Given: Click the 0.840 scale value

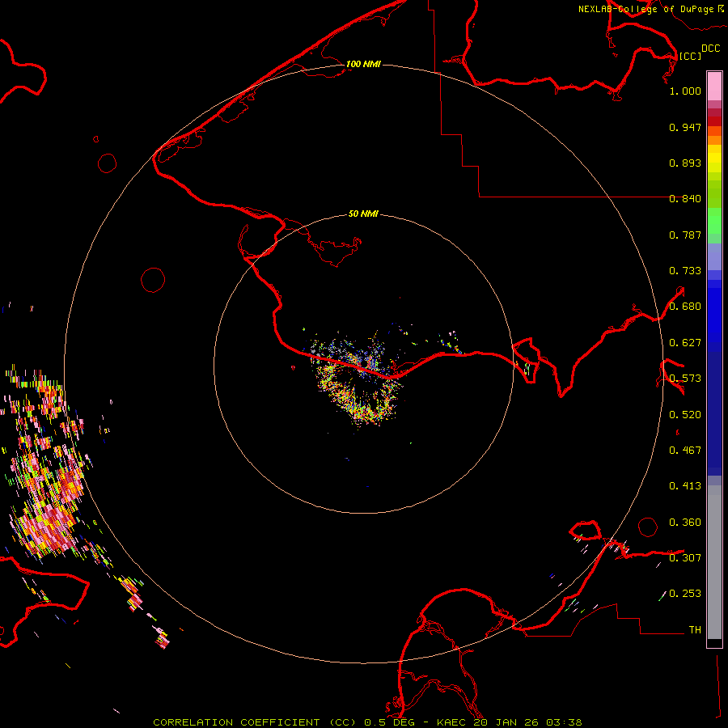Looking at the screenshot, I should pyautogui.click(x=684, y=199).
